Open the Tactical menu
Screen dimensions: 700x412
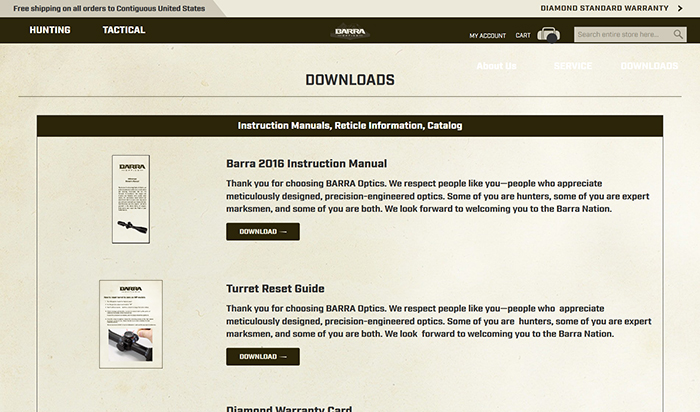124,30
